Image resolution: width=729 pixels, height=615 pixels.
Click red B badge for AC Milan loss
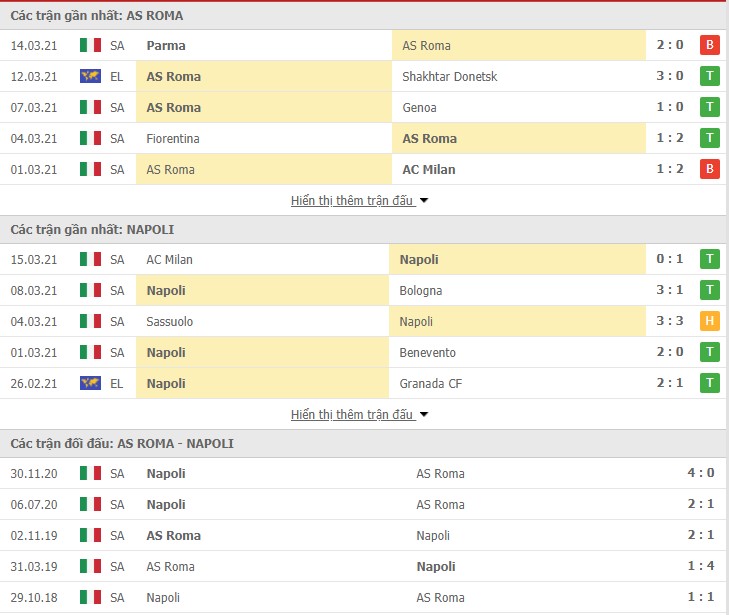tap(709, 169)
